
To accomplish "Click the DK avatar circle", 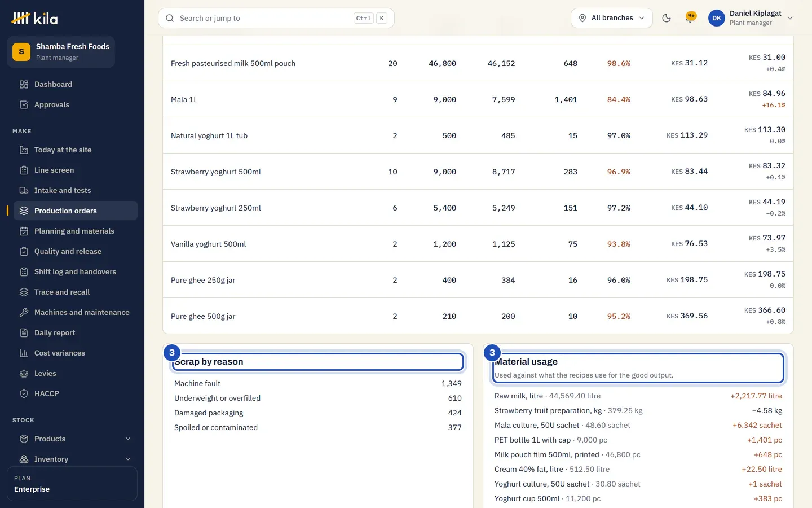I will (x=717, y=18).
